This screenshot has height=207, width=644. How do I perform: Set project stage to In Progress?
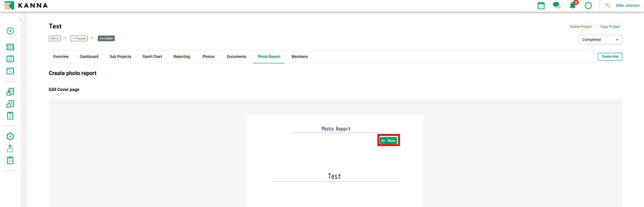(79, 39)
